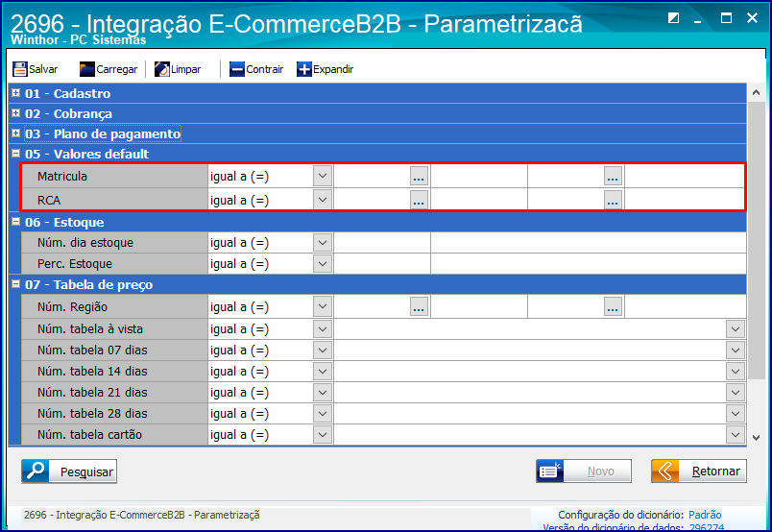This screenshot has width=772, height=532.
Task: Open second lookup button in Núm. Região row
Action: [x=613, y=307]
